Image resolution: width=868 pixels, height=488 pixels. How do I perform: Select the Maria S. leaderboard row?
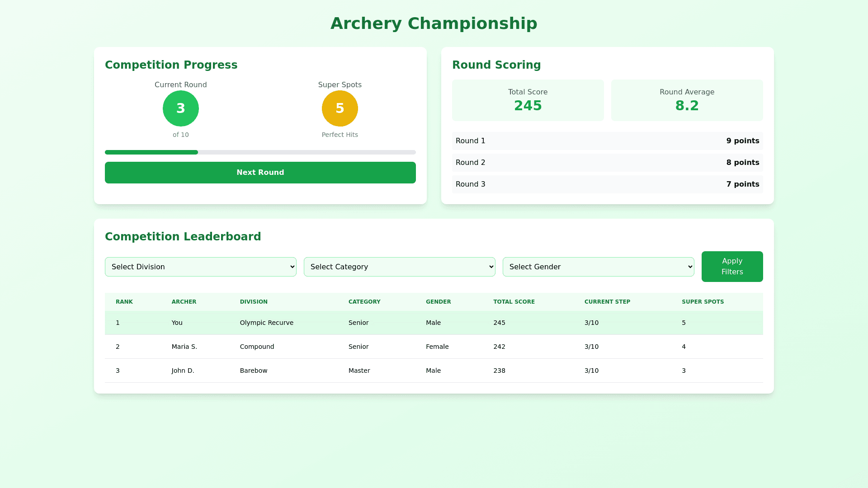(434, 347)
